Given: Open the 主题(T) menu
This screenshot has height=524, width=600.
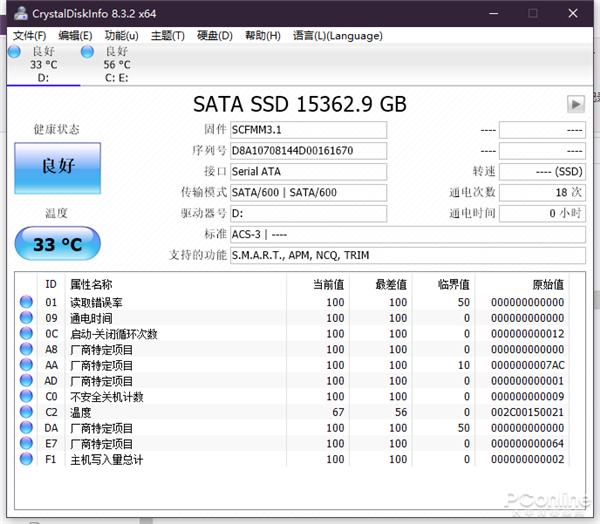Looking at the screenshot, I should pos(168,36).
